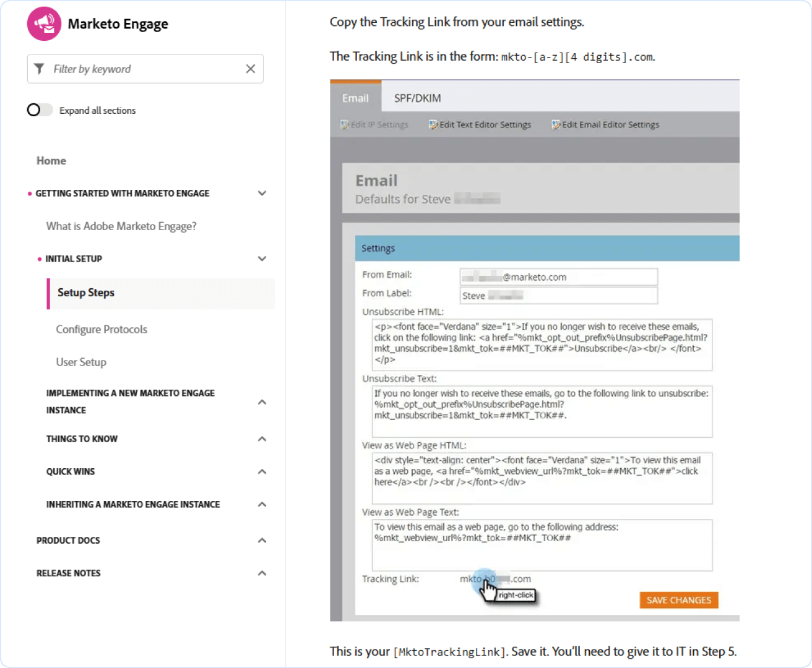The height and width of the screenshot is (668, 812).
Task: Click View as Web Page HTML area
Action: point(542,478)
